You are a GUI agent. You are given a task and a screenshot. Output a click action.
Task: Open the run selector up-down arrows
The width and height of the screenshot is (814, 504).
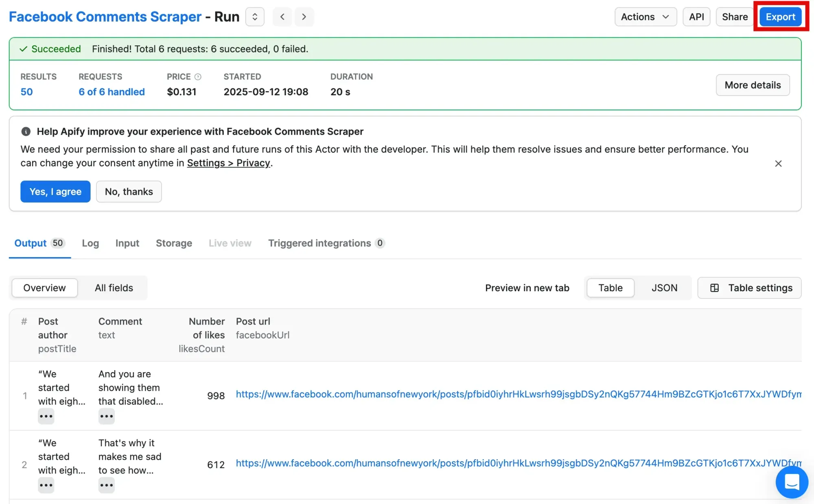(x=255, y=17)
